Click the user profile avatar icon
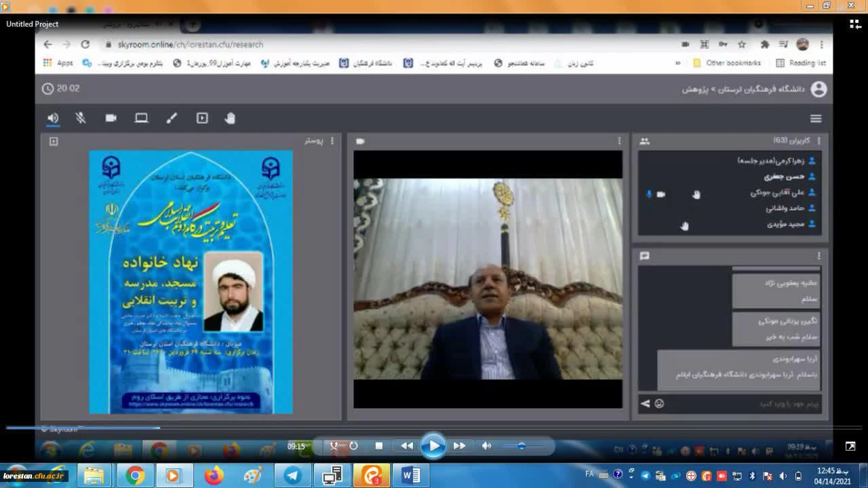The height and width of the screenshot is (488, 868). click(819, 89)
